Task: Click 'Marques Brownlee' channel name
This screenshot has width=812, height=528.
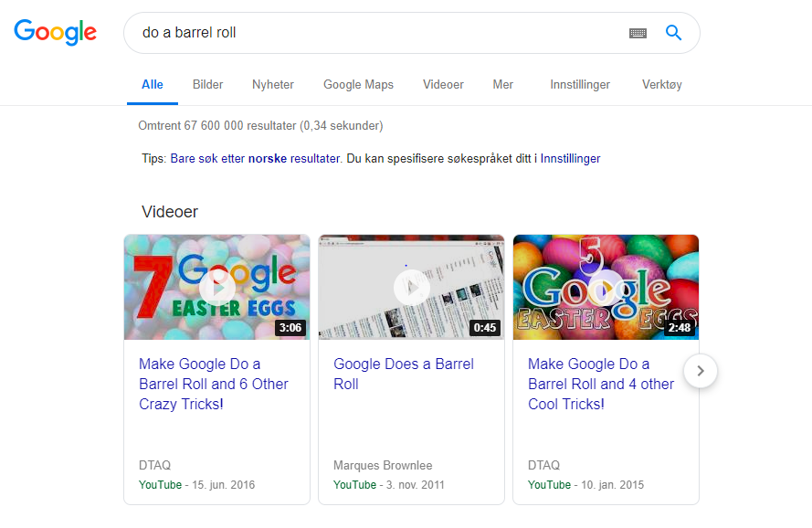Action: coord(383,465)
